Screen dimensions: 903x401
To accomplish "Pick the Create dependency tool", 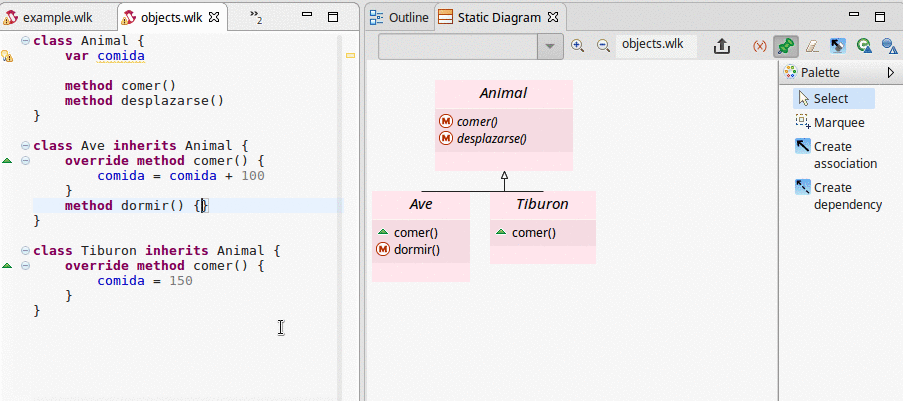I will pyautogui.click(x=838, y=196).
